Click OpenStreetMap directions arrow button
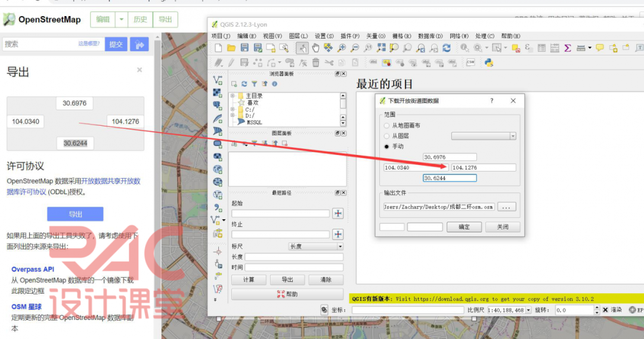This screenshot has height=339, width=644. (139, 44)
